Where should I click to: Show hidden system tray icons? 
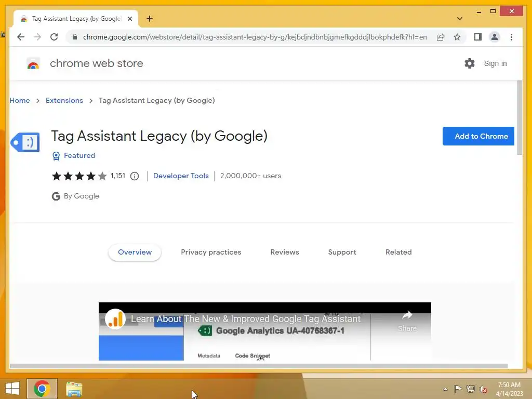pyautogui.click(x=445, y=389)
